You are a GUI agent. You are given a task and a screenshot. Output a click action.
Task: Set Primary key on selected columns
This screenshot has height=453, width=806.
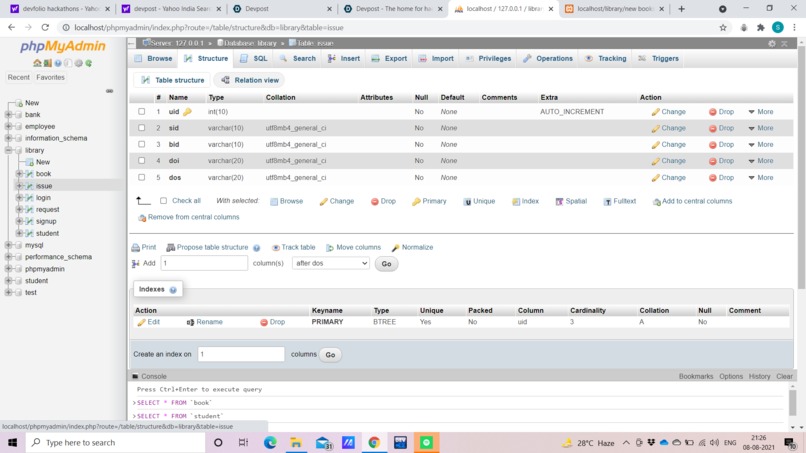(429, 201)
